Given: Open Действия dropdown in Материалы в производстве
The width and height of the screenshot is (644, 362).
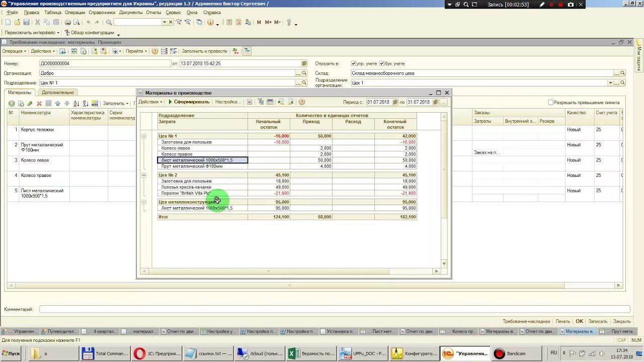Looking at the screenshot, I should point(150,102).
